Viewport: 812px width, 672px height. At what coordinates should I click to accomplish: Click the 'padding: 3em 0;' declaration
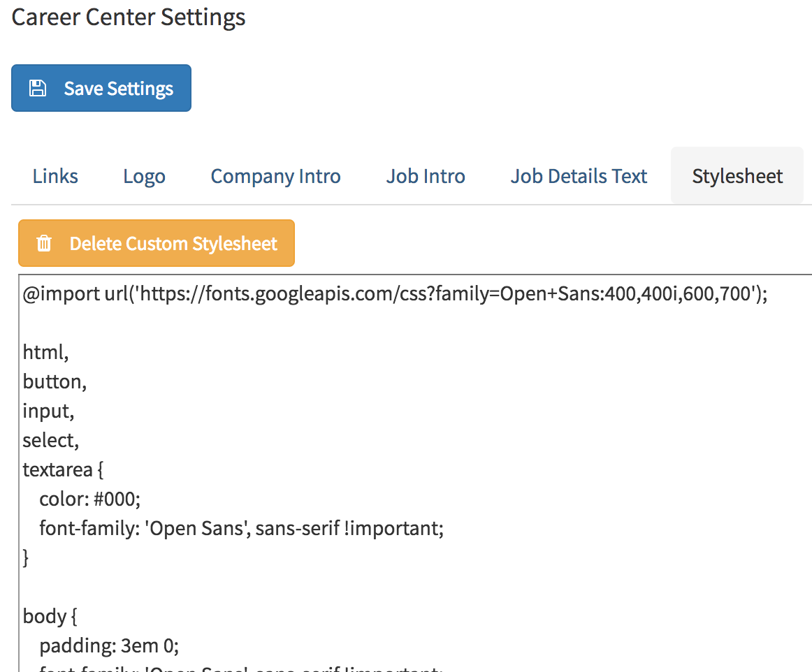pyautogui.click(x=109, y=645)
